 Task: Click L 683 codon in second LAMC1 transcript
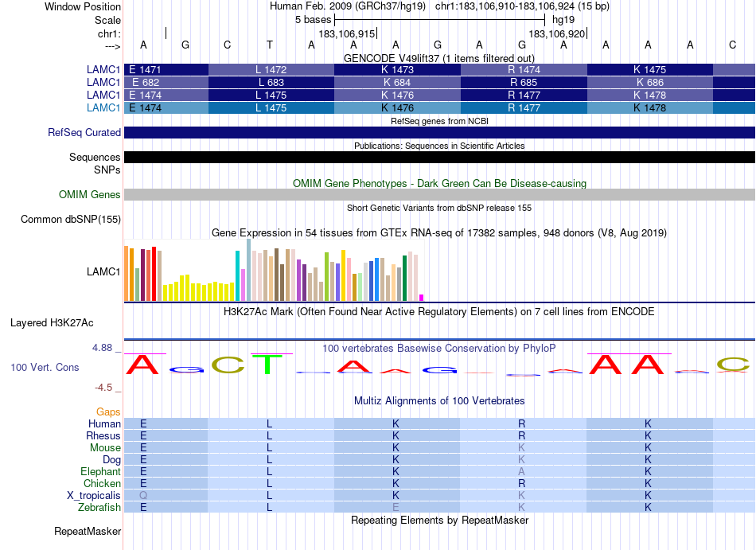coord(271,83)
